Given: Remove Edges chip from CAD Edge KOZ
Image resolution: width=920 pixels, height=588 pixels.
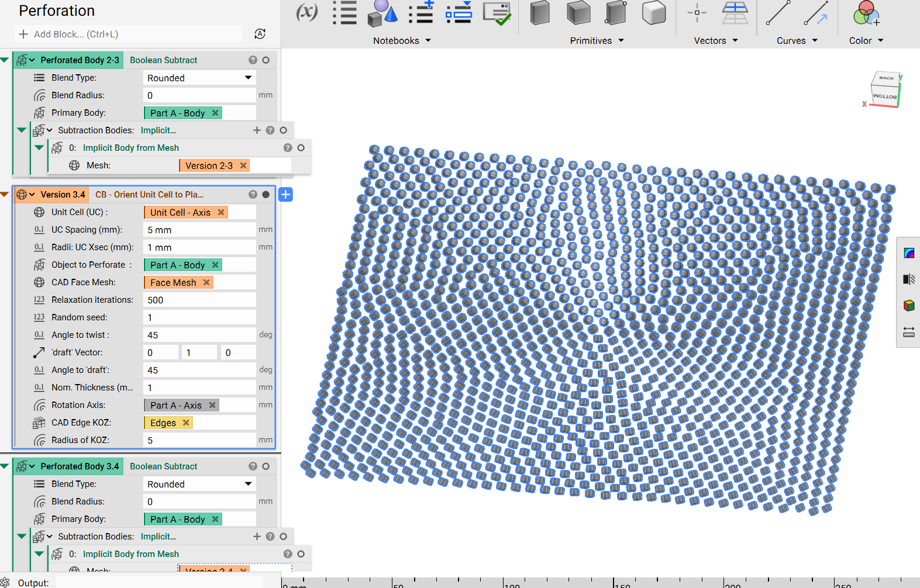Looking at the screenshot, I should (x=186, y=423).
